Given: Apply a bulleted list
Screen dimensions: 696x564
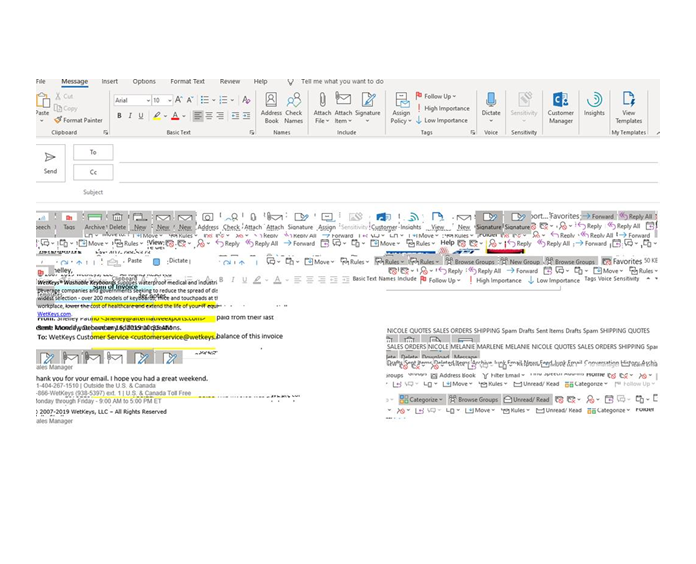Looking at the screenshot, I should [204, 100].
